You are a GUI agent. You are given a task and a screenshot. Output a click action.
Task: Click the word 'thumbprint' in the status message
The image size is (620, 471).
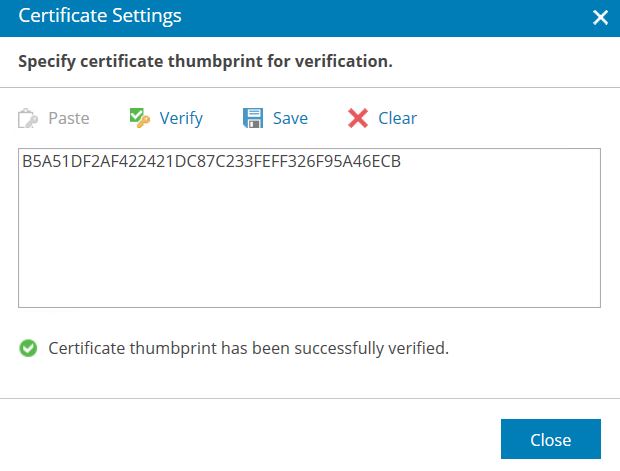[173, 348]
